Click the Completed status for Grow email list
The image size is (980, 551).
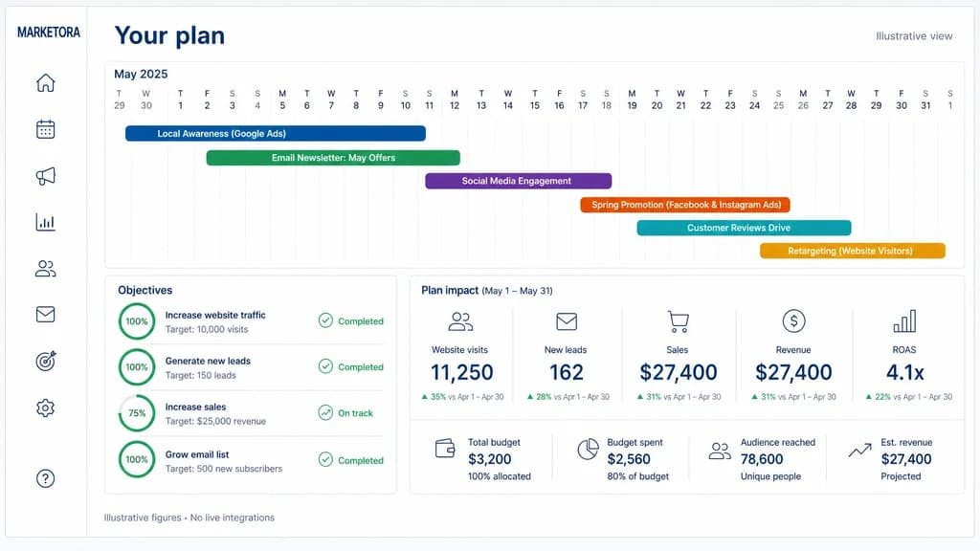[x=350, y=460]
